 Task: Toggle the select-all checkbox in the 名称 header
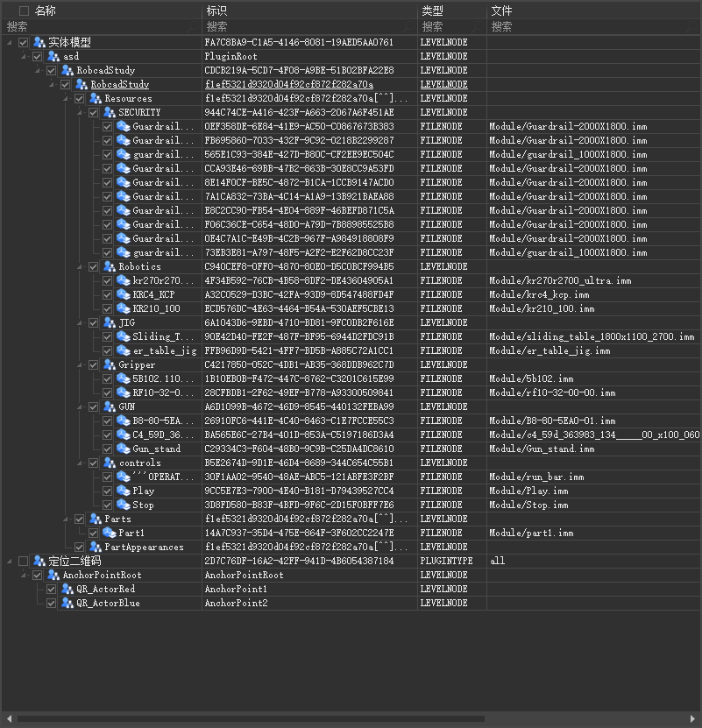point(24,11)
